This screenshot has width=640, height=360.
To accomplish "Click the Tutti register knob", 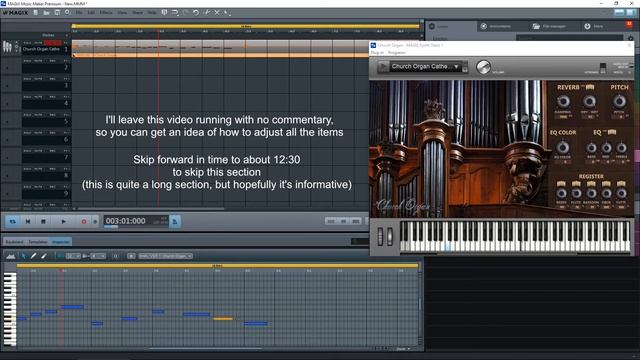I will click(x=621, y=193).
